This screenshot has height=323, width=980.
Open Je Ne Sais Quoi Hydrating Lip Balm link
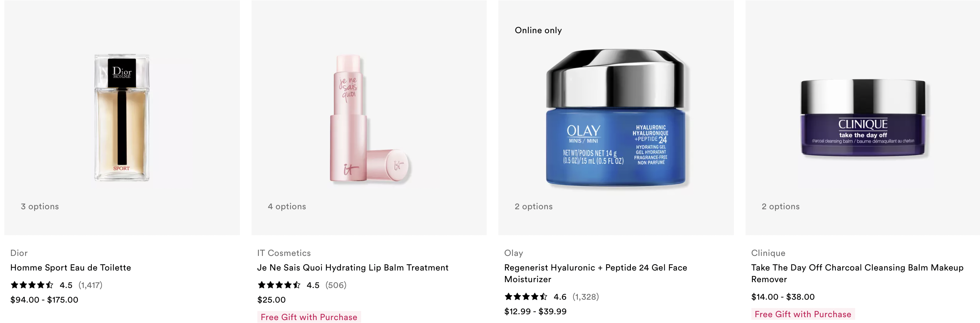tap(353, 267)
